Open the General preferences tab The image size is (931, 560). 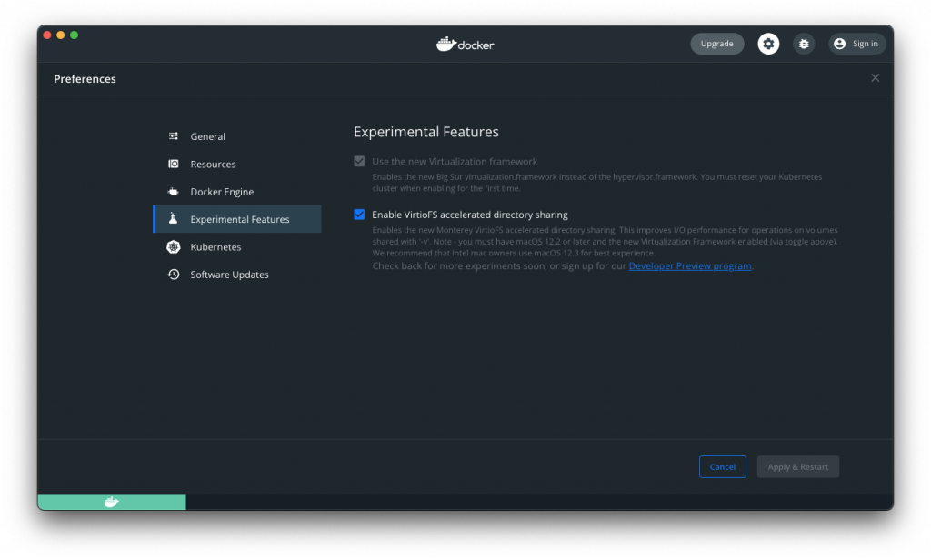click(x=237, y=136)
